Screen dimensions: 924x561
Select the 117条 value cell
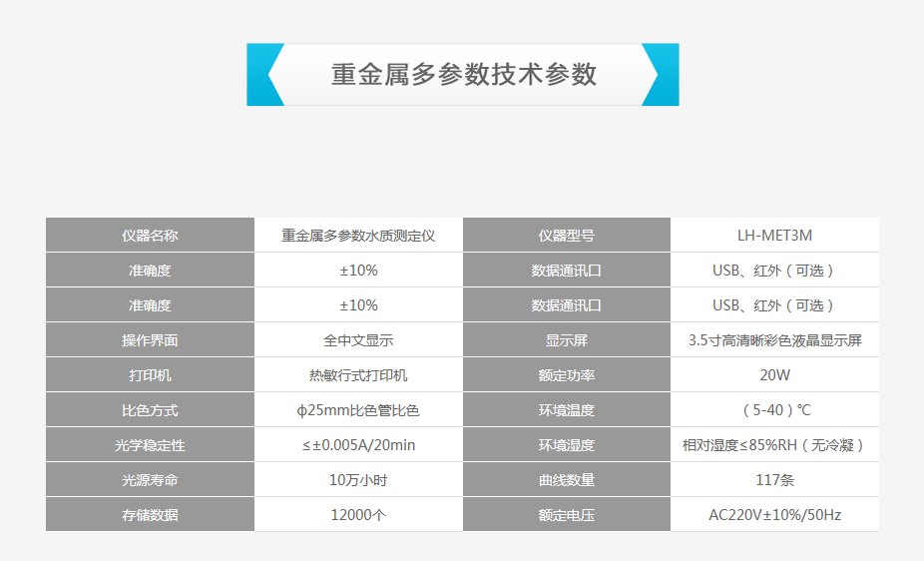(x=775, y=480)
